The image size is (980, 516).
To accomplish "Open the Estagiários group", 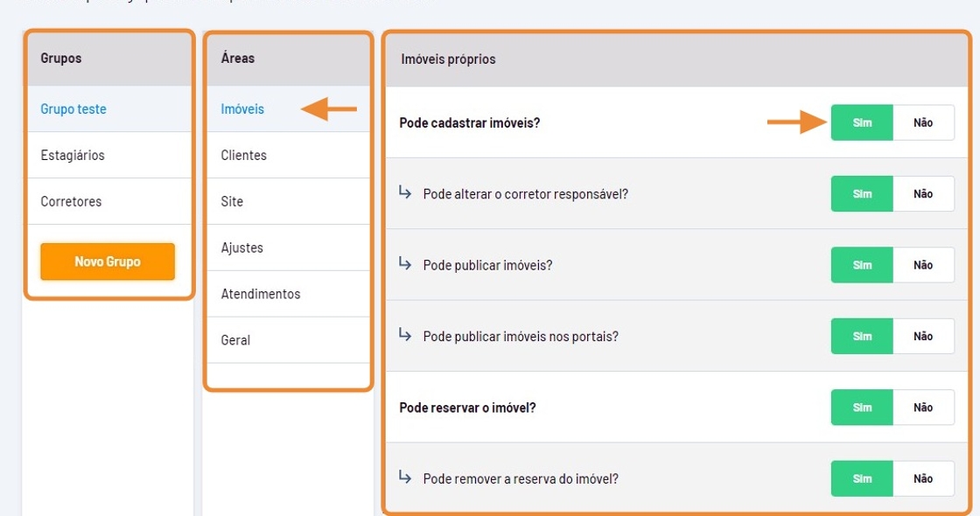I will tap(73, 156).
